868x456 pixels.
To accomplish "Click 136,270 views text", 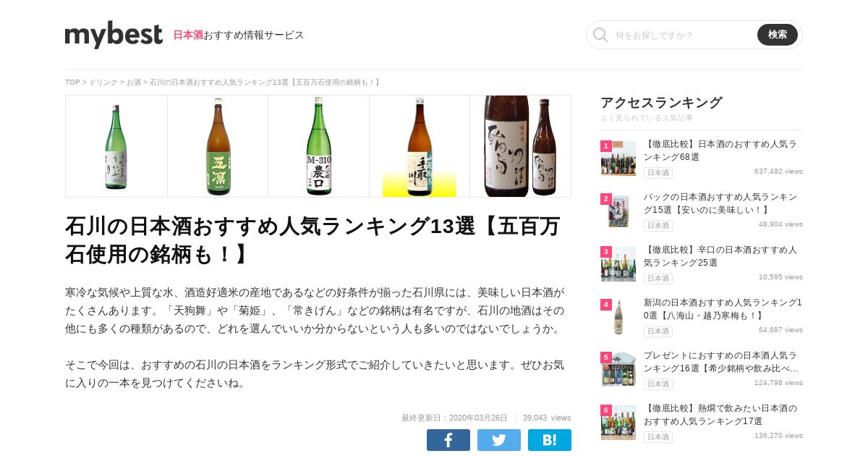I will pos(778,436).
